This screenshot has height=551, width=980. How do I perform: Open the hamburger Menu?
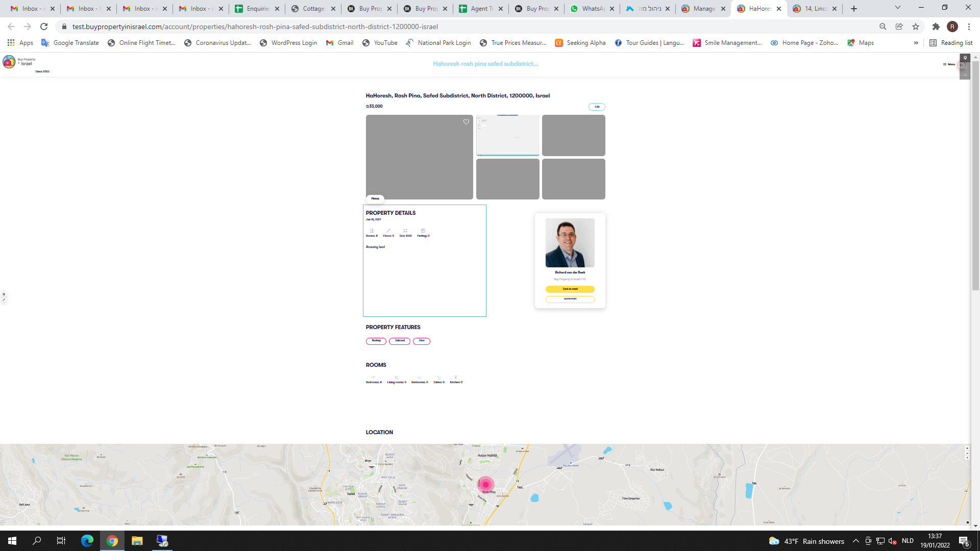[949, 64]
